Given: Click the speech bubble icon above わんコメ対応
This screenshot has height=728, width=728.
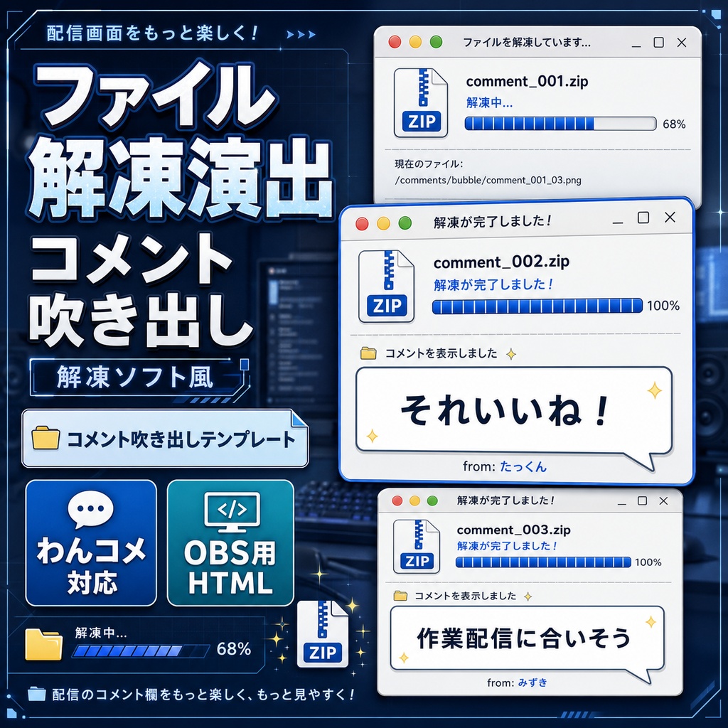Looking at the screenshot, I should pos(90,509).
